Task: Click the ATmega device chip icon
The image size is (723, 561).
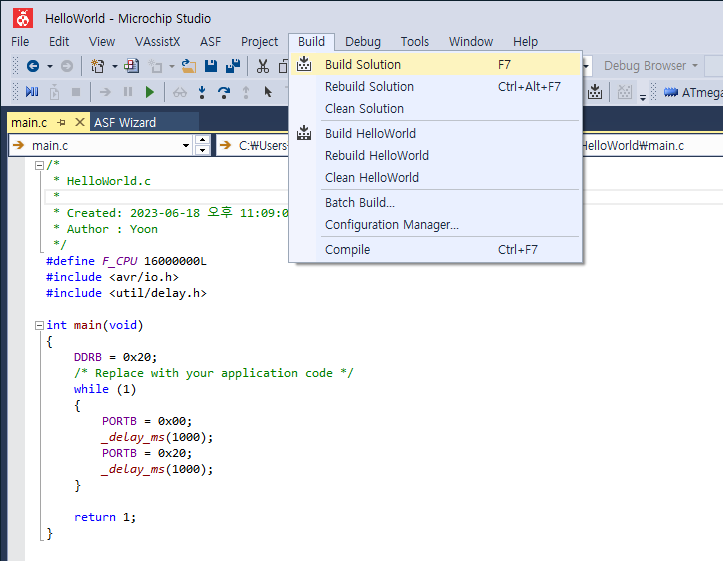Action: (x=670, y=93)
